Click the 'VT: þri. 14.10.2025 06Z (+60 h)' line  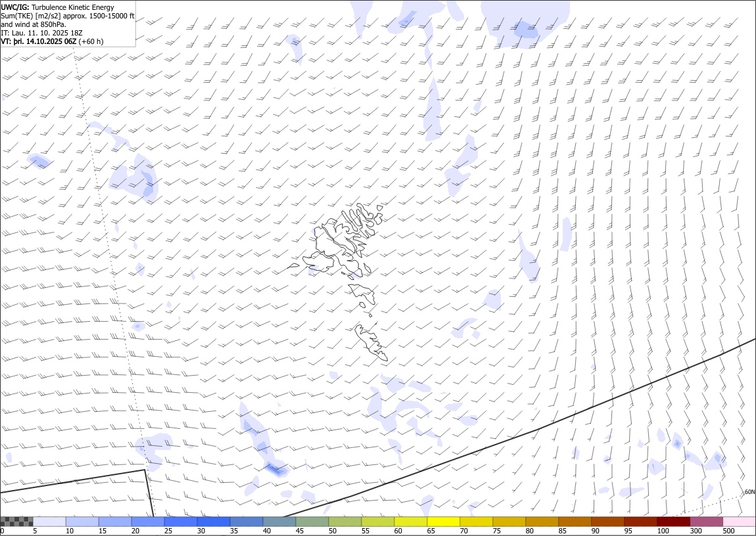[52, 41]
